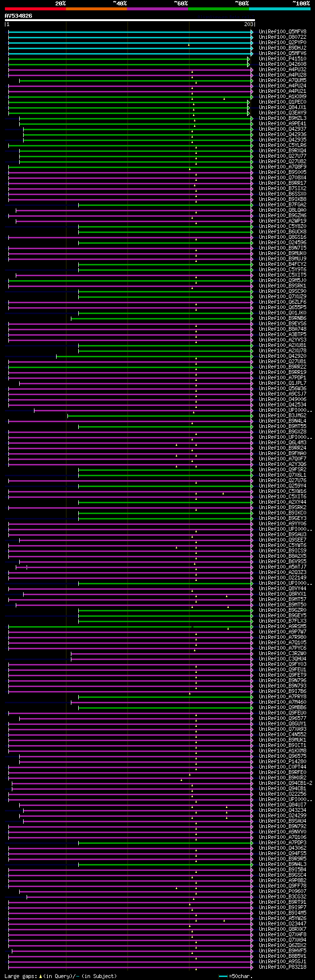Select the UniRef100_A3BTP5 label

(x=283, y=335)
